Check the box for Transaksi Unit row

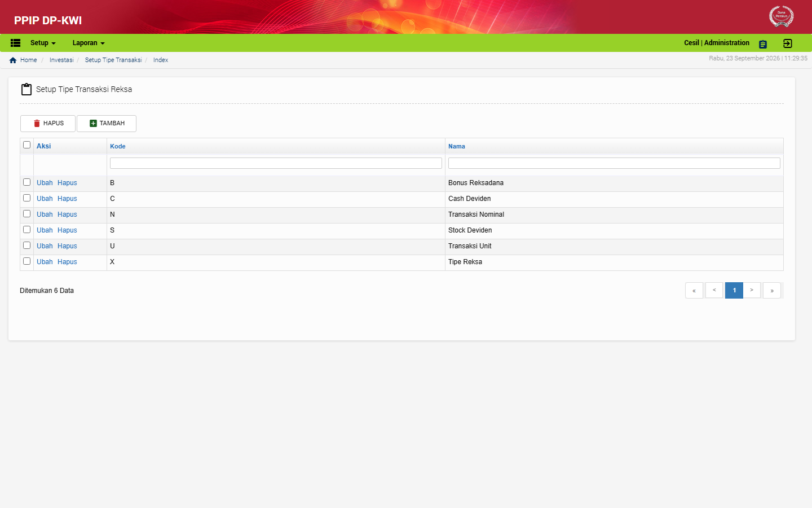pyautogui.click(x=27, y=246)
